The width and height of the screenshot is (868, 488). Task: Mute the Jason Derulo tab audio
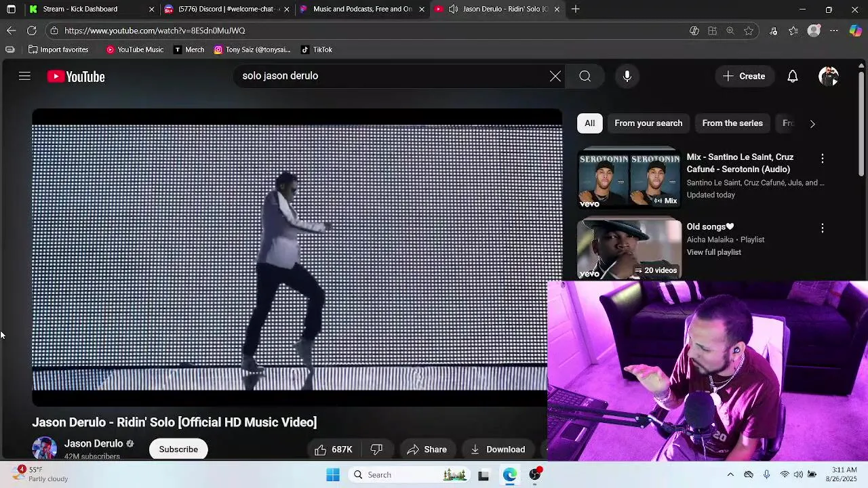(x=453, y=9)
